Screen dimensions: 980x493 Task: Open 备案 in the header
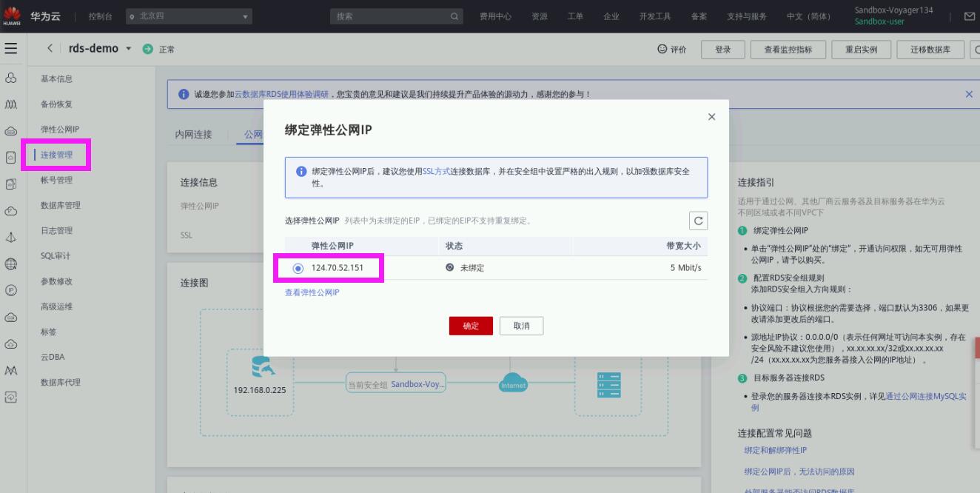point(699,16)
